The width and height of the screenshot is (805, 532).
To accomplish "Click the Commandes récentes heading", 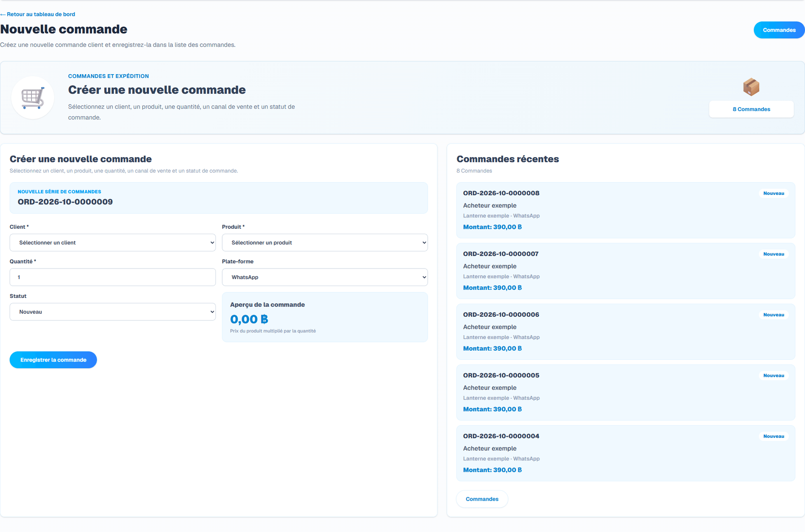I will click(507, 159).
